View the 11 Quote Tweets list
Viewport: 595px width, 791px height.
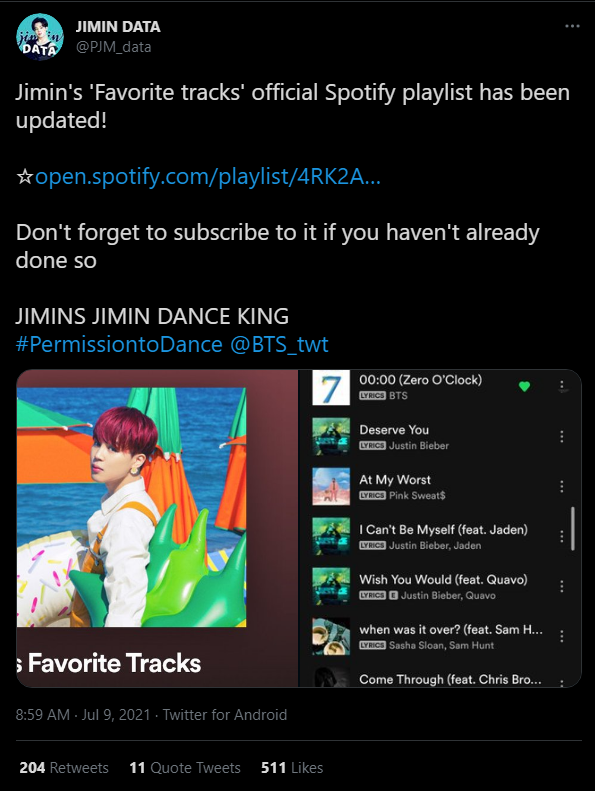[185, 768]
